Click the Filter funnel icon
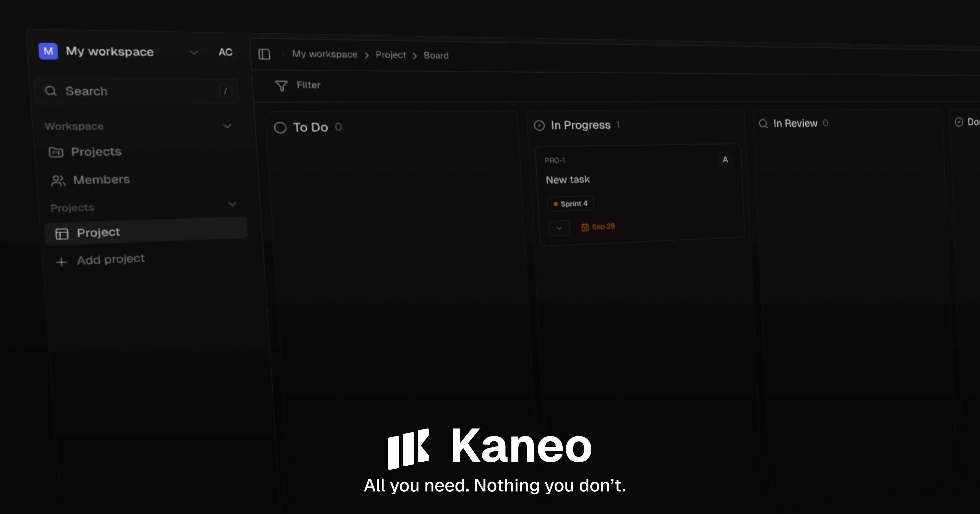This screenshot has height=514, width=980. pos(281,86)
